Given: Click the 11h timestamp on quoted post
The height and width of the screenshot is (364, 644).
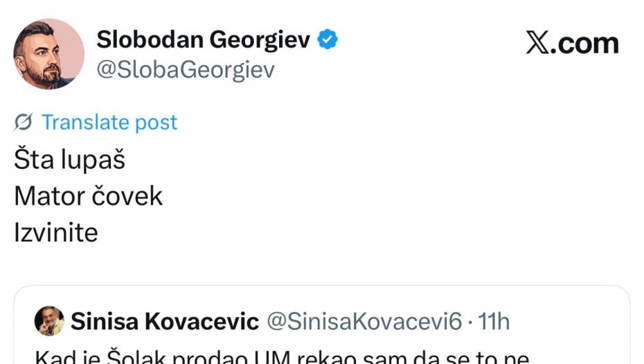Looking at the screenshot, I should 494,322.
